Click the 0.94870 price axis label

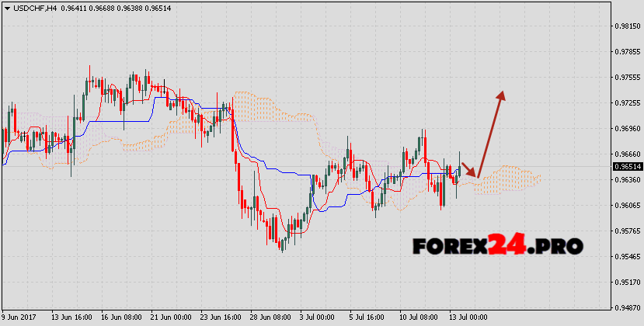tap(627, 307)
